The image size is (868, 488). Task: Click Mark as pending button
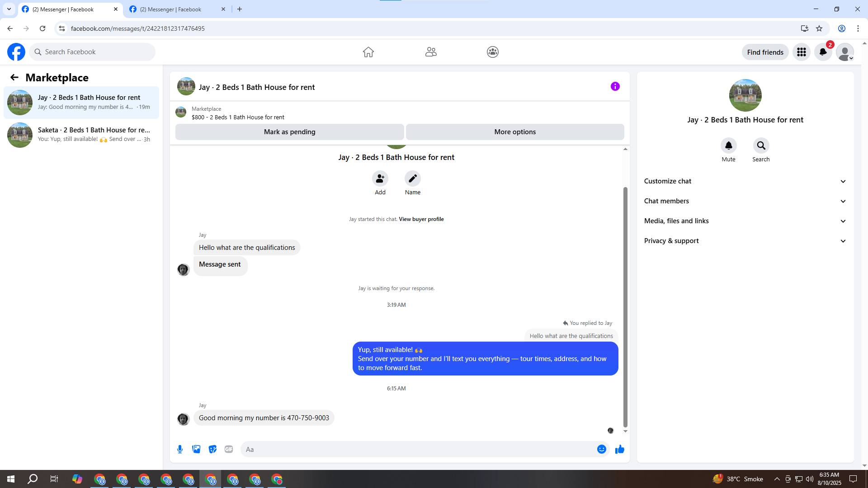click(289, 132)
